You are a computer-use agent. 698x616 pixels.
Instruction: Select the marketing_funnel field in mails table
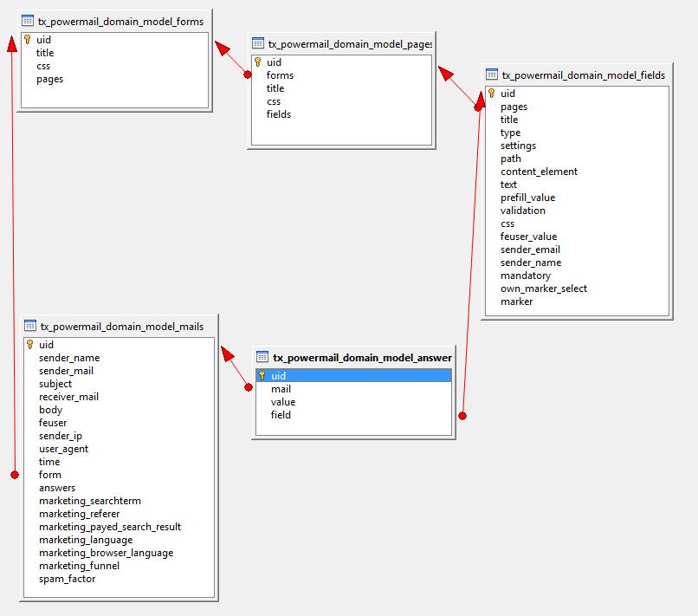(79, 566)
